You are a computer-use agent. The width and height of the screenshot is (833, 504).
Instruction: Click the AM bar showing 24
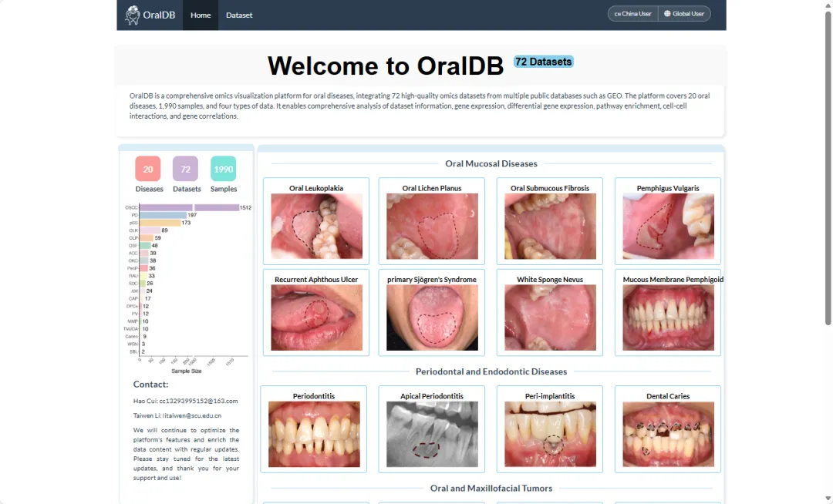click(143, 291)
